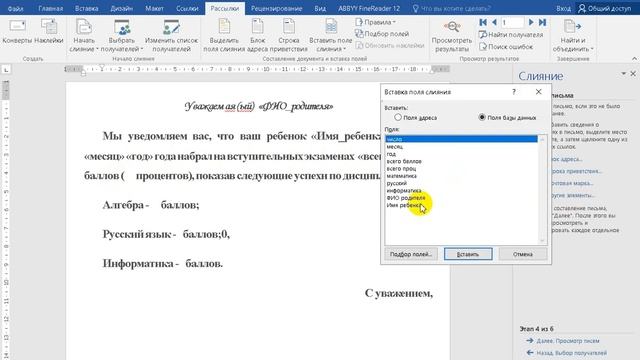Viewport: 640px width, 360px height.
Task: Select the 'число' field in list
Action: click(x=461, y=139)
